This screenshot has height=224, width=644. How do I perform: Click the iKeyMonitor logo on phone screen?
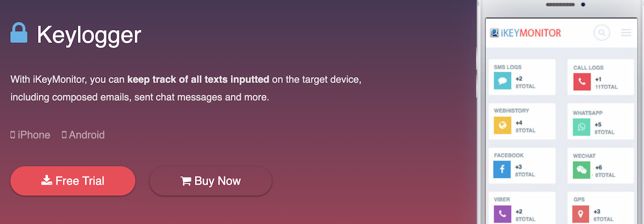point(525,33)
